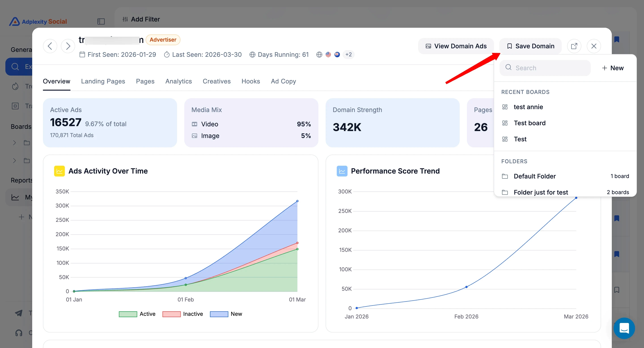The image size is (644, 348).
Task: Select the Test board entry
Action: [530, 123]
